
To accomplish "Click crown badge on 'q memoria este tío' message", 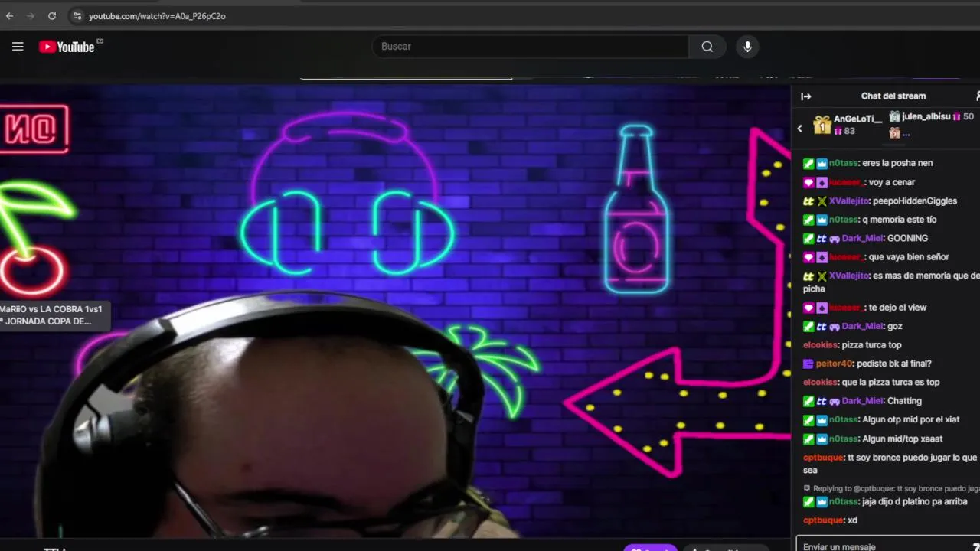I will tap(822, 220).
